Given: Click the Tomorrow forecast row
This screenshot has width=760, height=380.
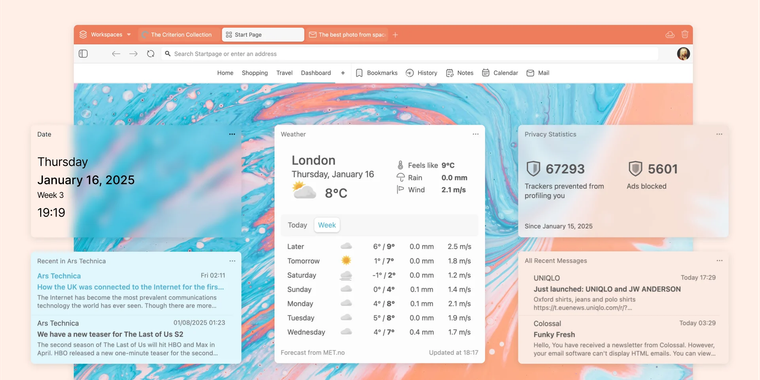Looking at the screenshot, I should 380,261.
